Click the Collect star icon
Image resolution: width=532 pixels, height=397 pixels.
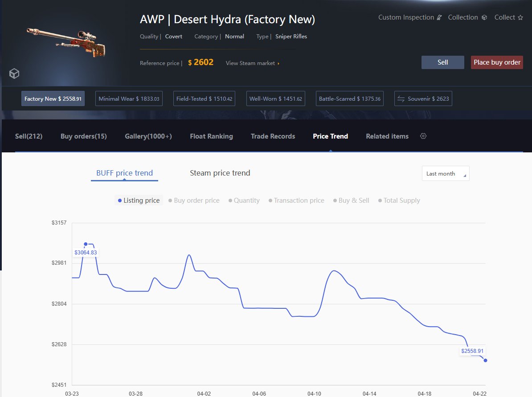point(520,18)
